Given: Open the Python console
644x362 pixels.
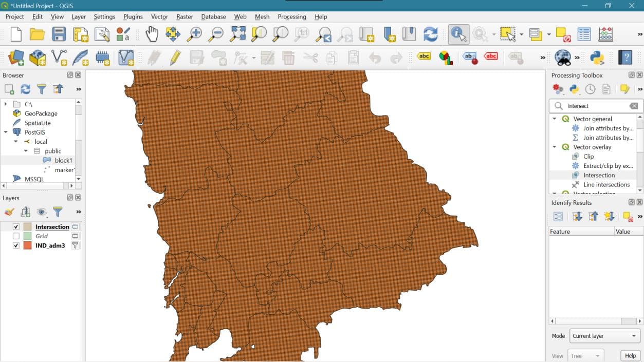Looking at the screenshot, I should coord(596,57).
